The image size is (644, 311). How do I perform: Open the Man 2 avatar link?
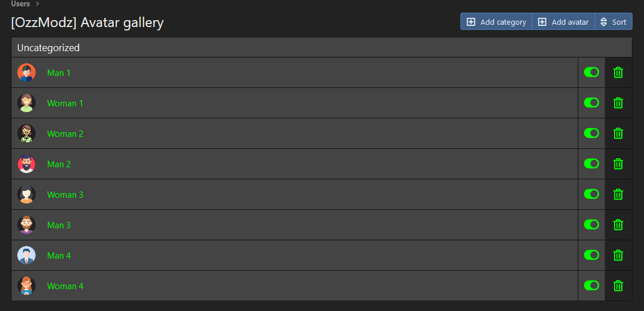(59, 164)
